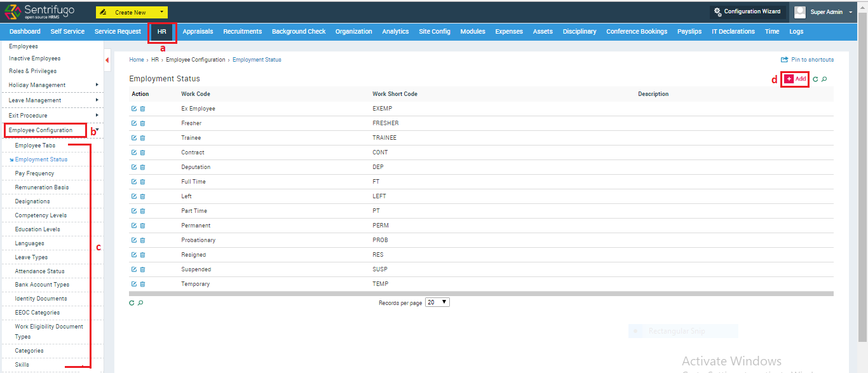Edit the Resigned row
The height and width of the screenshot is (373, 868).
click(x=134, y=255)
